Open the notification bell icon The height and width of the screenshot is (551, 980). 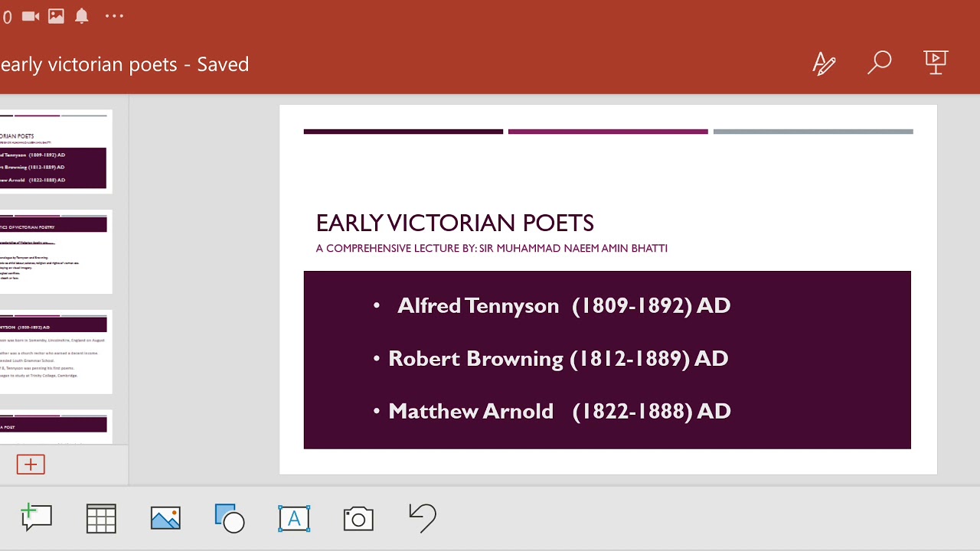(82, 16)
